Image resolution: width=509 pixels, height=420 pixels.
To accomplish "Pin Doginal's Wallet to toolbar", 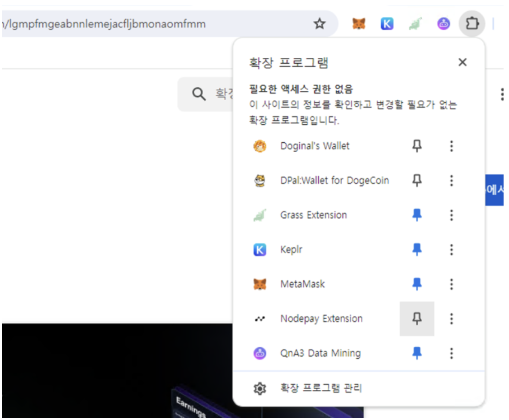I will tap(417, 146).
